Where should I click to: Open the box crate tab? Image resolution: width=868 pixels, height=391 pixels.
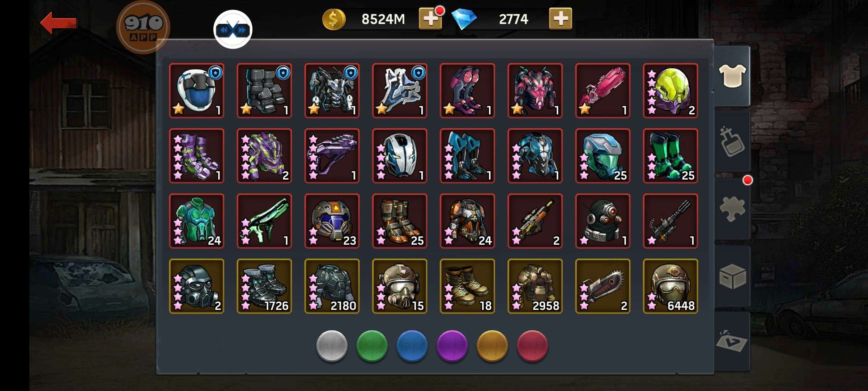732,276
